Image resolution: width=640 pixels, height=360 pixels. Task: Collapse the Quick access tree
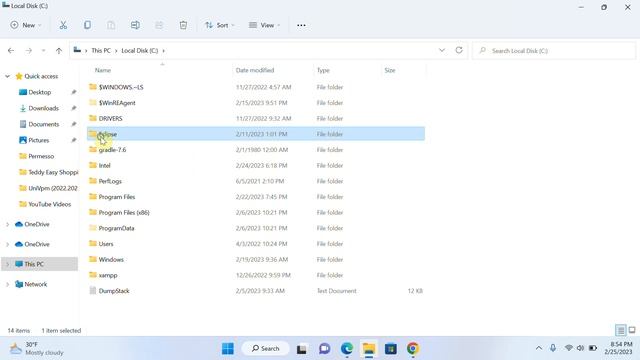[x=7, y=76]
